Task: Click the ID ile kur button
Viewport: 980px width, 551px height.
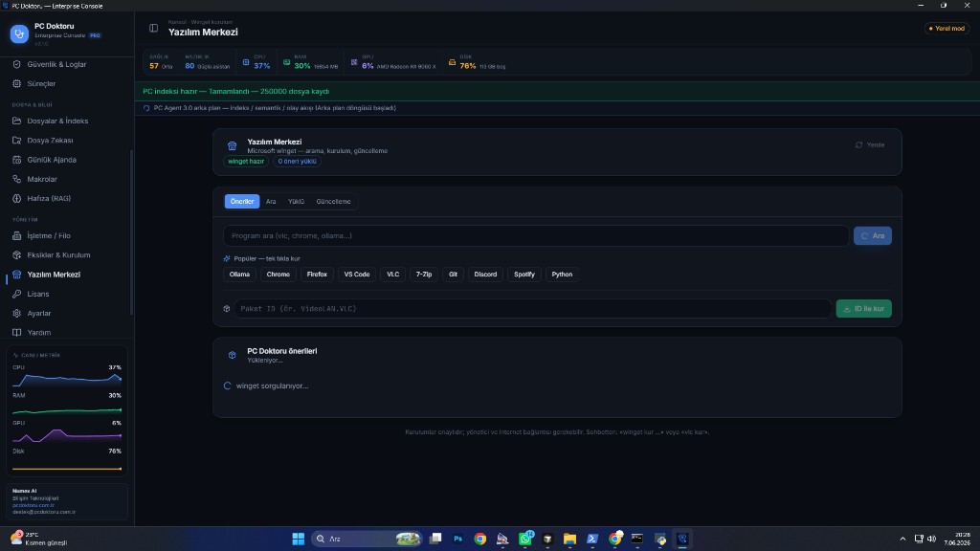Action: (864, 309)
